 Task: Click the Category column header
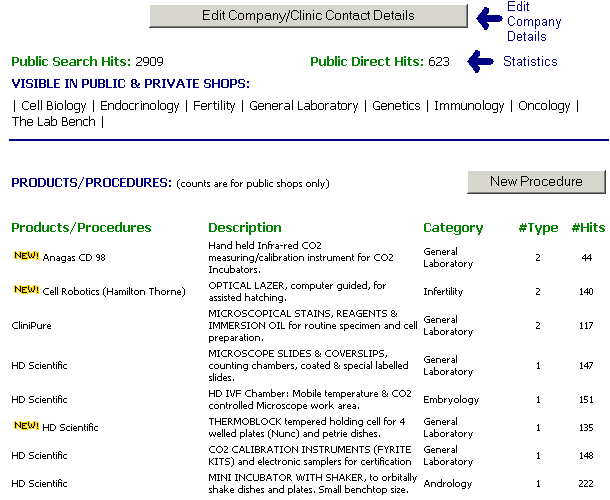[x=453, y=228]
